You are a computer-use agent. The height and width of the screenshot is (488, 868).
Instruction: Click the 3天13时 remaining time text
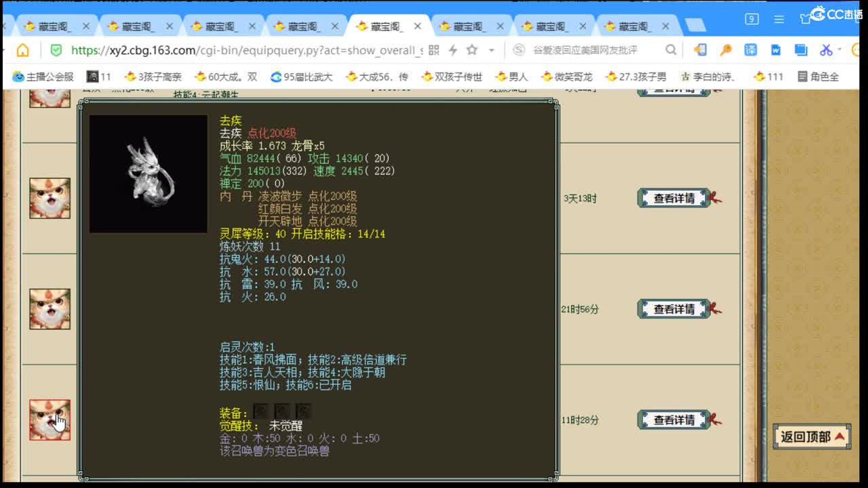pyautogui.click(x=580, y=199)
